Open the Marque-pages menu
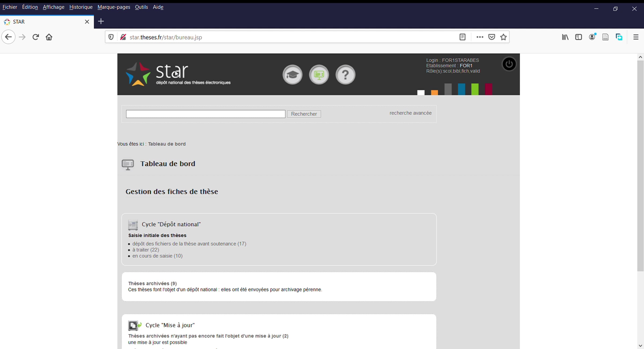This screenshot has width=644, height=349. [x=114, y=7]
